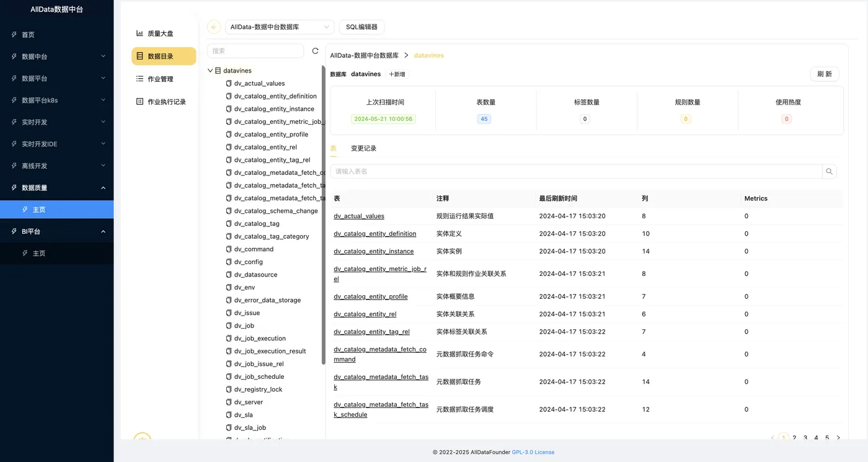The image size is (868, 462).
Task: Click the refresh icon beside the tree search
Action: click(x=315, y=51)
